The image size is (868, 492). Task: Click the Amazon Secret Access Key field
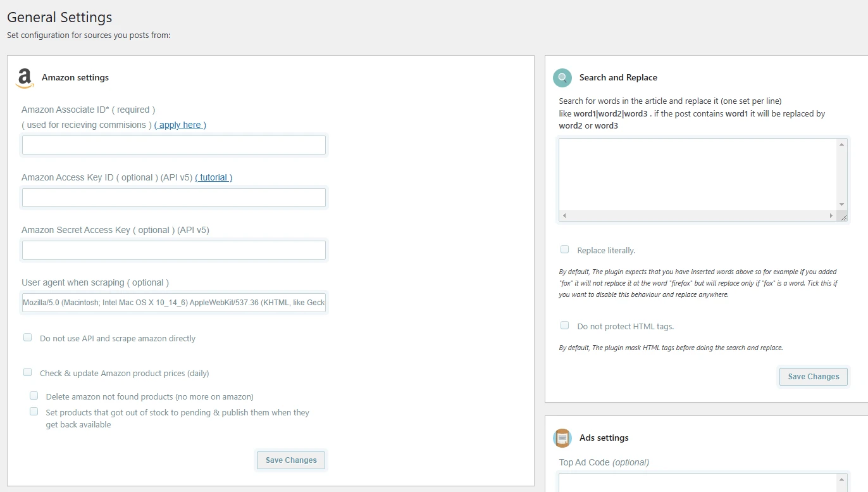tap(174, 249)
